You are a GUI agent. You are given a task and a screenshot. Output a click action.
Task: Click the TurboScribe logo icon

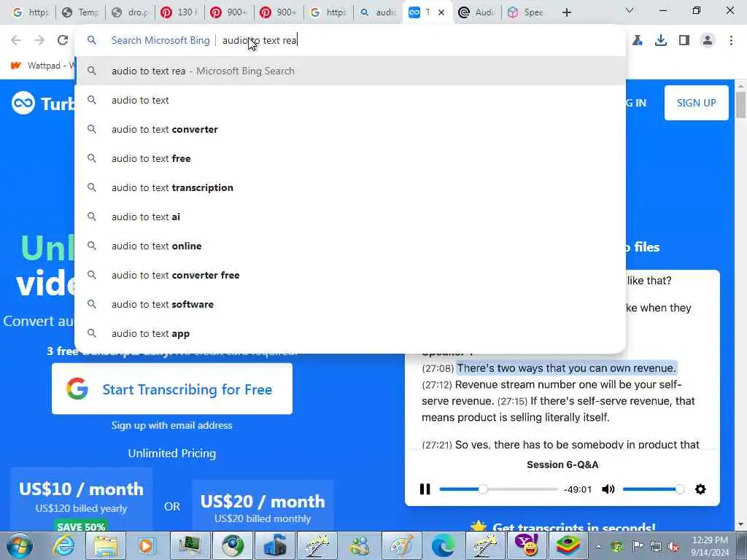pos(23,103)
